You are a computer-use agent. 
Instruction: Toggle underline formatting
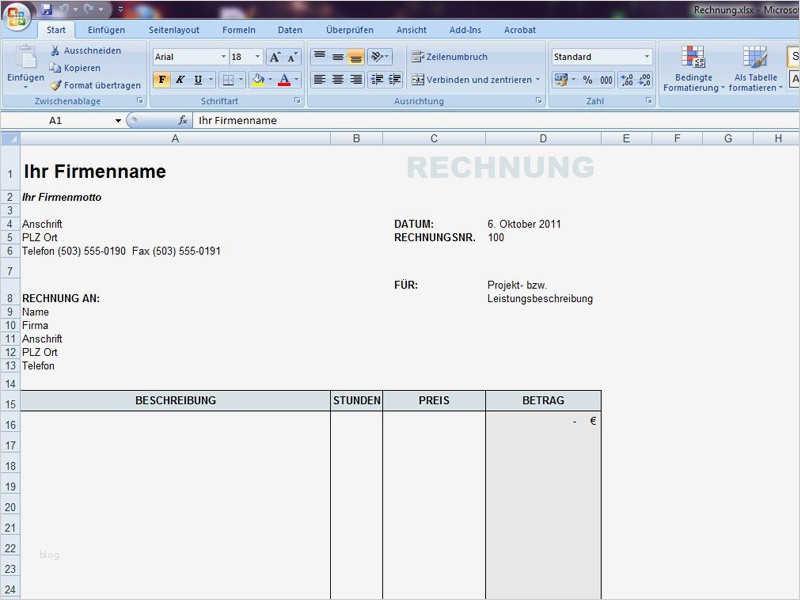(x=197, y=80)
